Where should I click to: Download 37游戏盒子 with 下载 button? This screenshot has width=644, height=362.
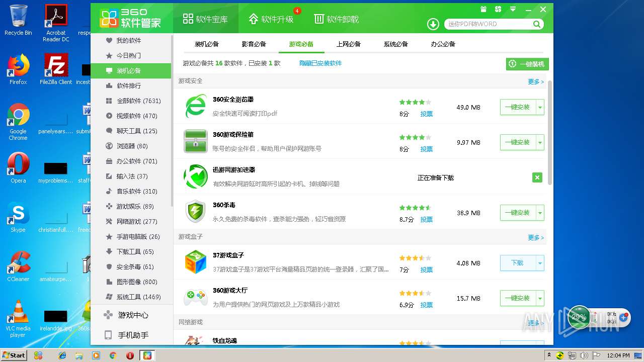[518, 263]
